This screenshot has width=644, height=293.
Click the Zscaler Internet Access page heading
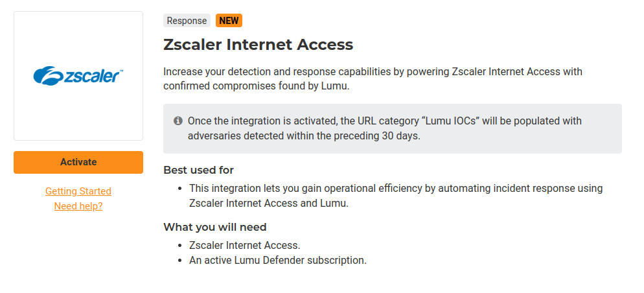coord(258,45)
